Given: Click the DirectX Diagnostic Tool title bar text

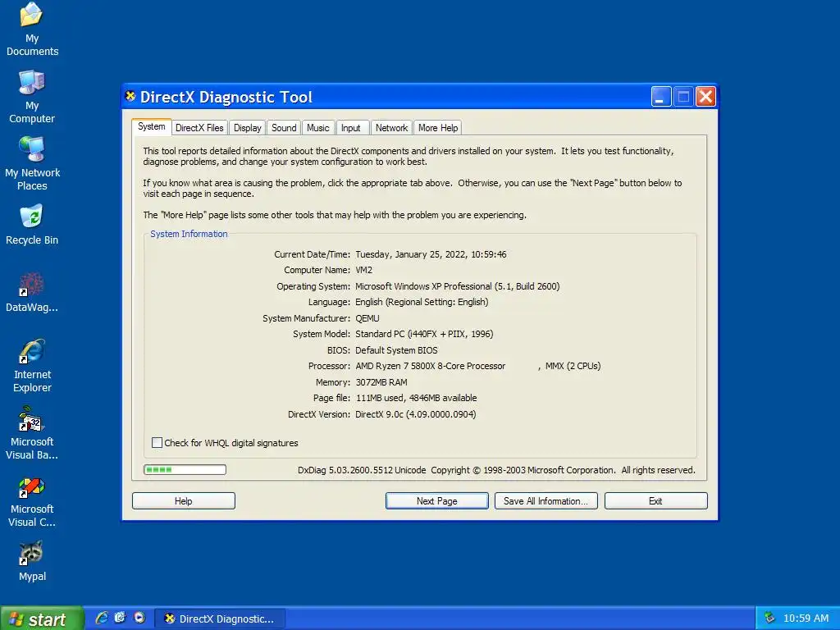Looking at the screenshot, I should point(226,97).
